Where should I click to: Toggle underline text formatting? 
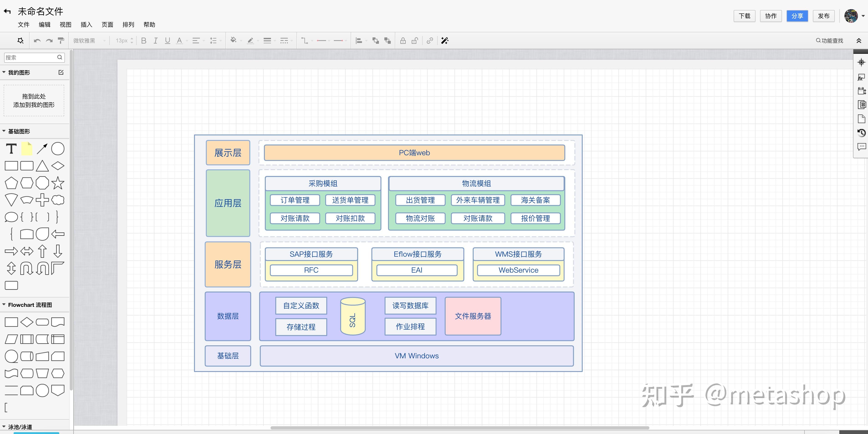(167, 41)
